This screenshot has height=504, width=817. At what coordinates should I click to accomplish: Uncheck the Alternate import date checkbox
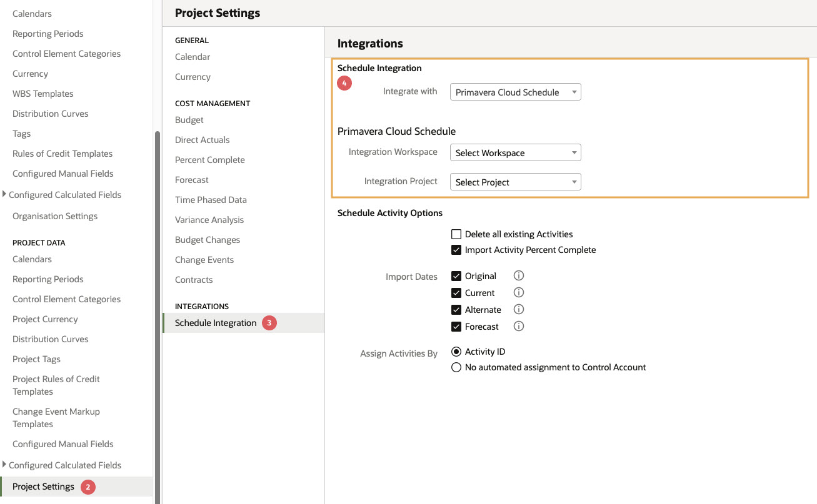pyautogui.click(x=456, y=310)
